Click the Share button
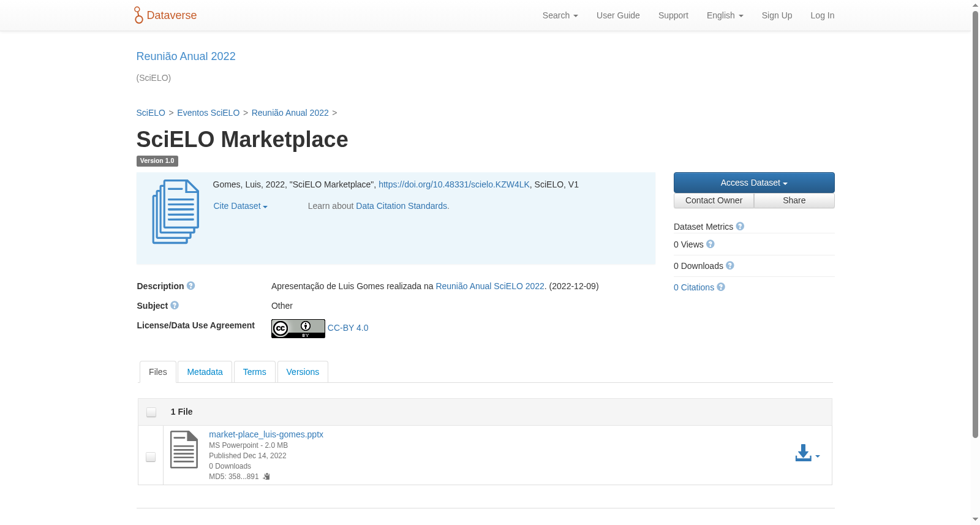This screenshot has width=980, height=525. (x=794, y=200)
